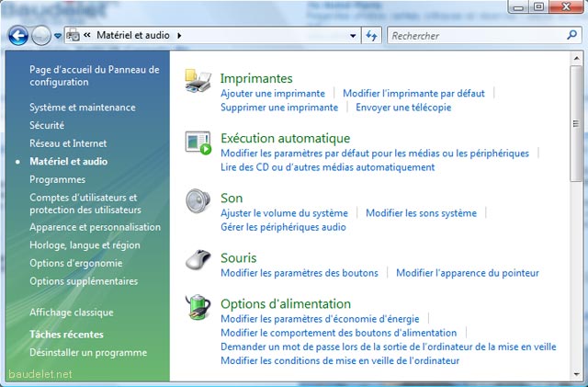Click the Souris mouse icon
The width and height of the screenshot is (588, 387).
tap(198, 259)
